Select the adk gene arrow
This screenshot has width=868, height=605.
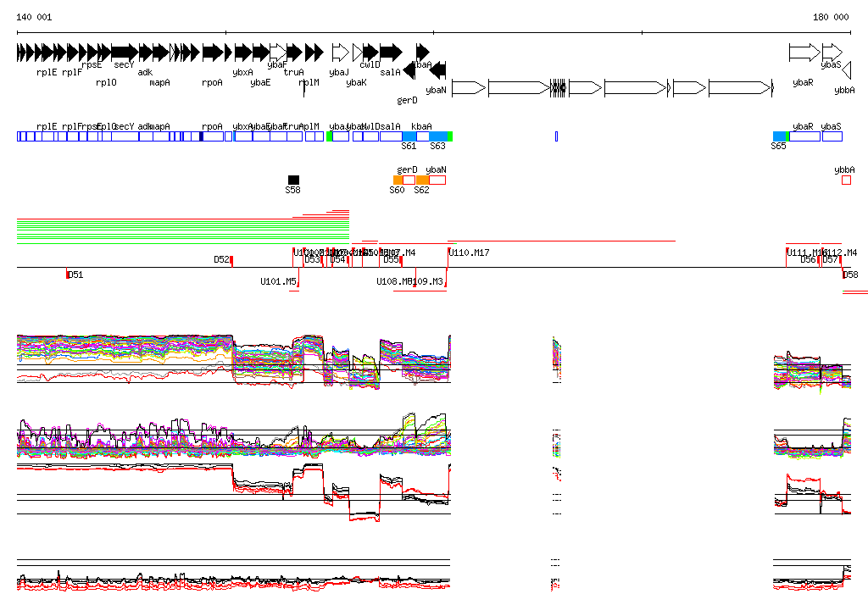[x=146, y=53]
